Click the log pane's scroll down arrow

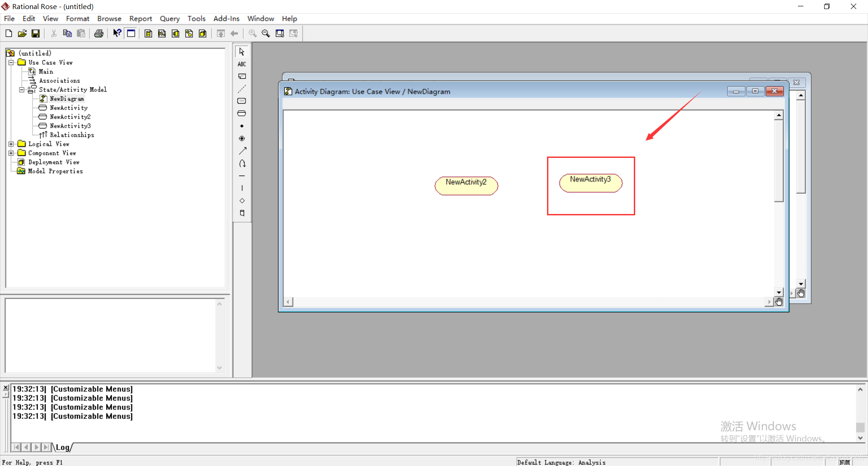(860, 438)
